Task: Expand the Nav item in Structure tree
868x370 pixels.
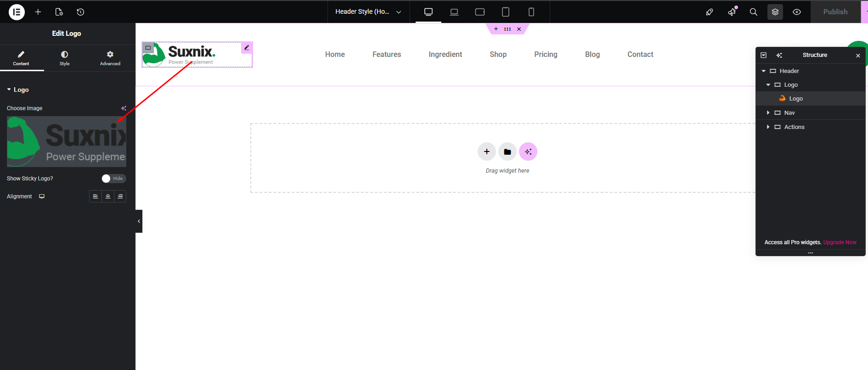Action: [768, 113]
